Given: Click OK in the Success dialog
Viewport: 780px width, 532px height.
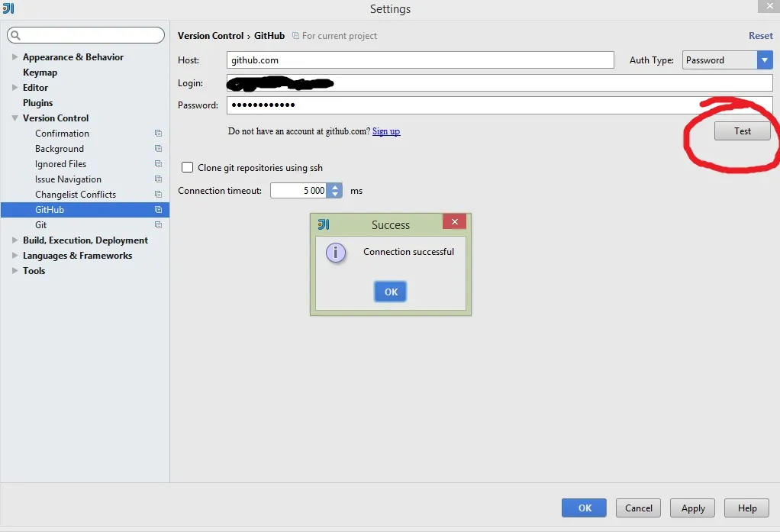Looking at the screenshot, I should pyautogui.click(x=391, y=292).
